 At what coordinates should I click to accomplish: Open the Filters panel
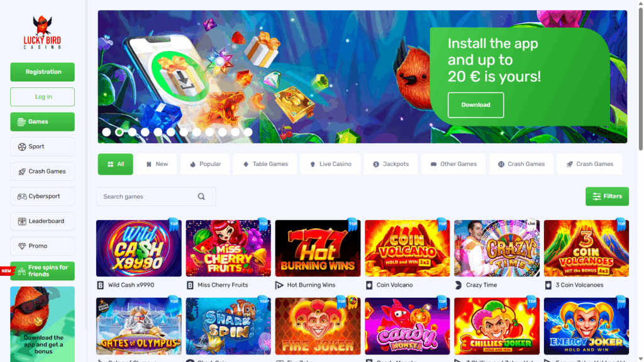click(x=607, y=197)
